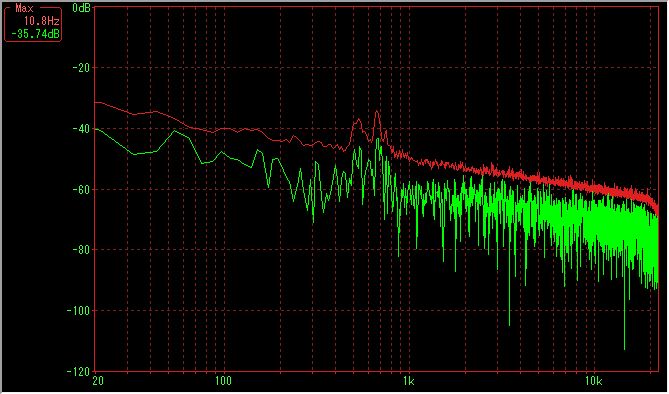Click the -60 dB axis label

[81, 189]
